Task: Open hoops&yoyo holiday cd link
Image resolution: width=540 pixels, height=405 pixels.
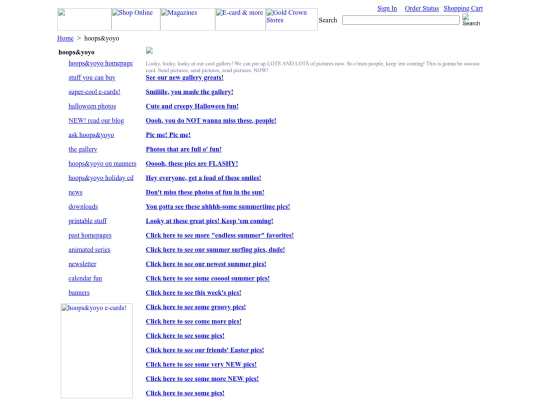Action: (x=101, y=178)
